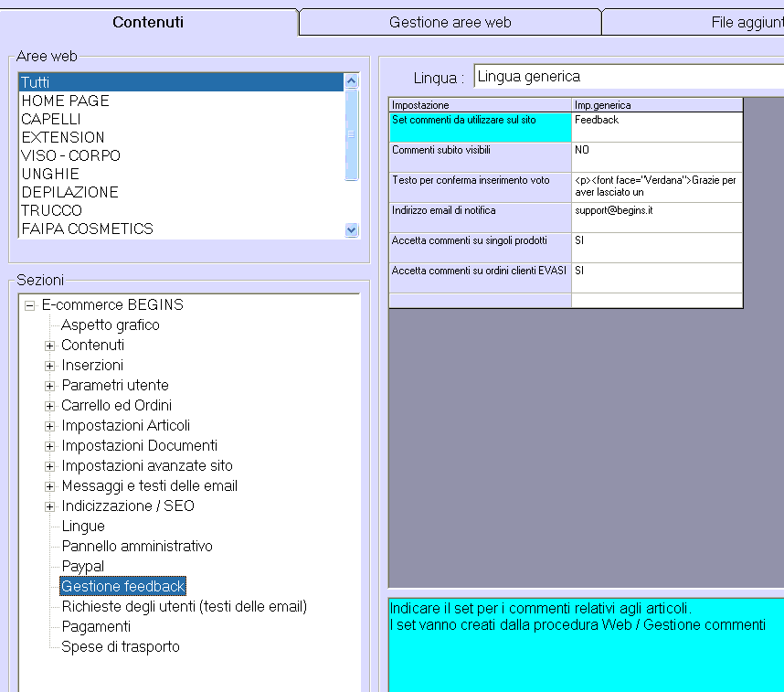Expand the Contenuti tree node
Screen dimensions: 784x692
[49, 346]
